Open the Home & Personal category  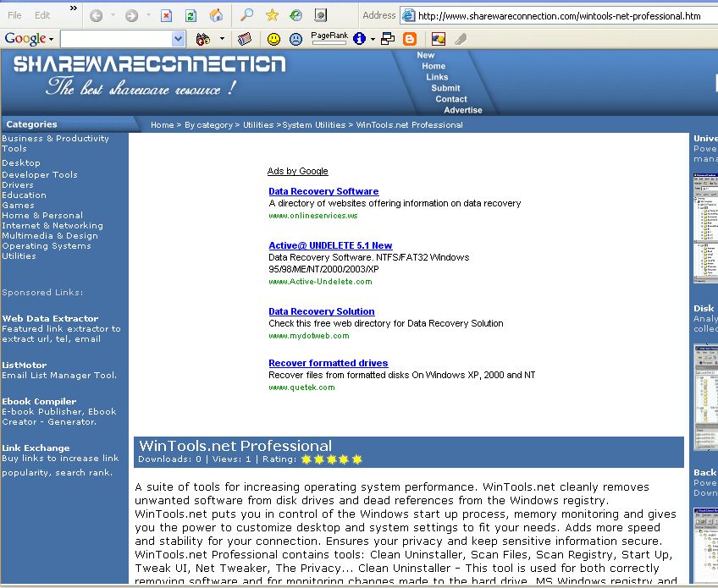(42, 215)
